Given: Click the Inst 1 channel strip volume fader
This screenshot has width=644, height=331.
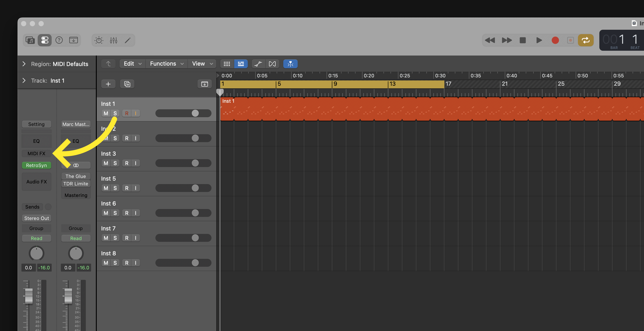Looking at the screenshot, I should [29, 296].
